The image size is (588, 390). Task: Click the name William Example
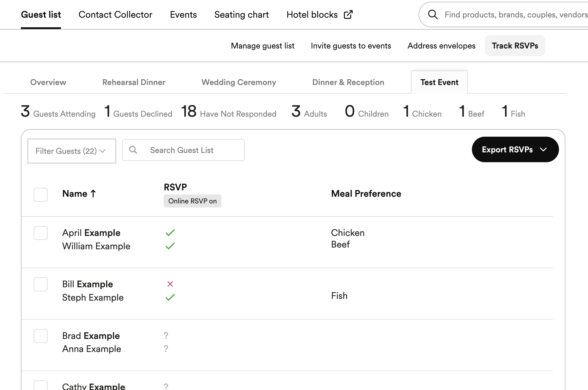96,246
